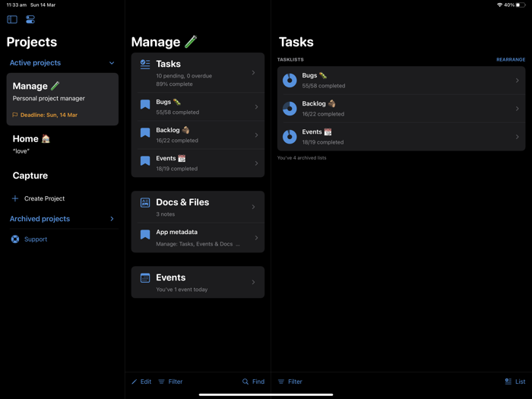Switch to List view label
This screenshot has width=532, height=399.
520,382
